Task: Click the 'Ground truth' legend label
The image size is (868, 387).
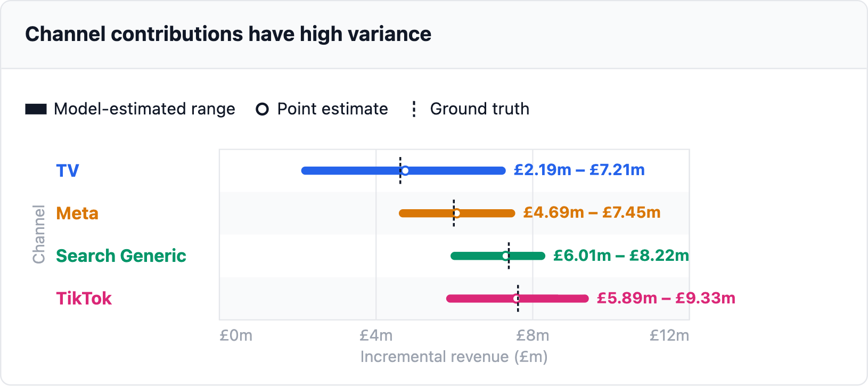Action: (x=479, y=109)
